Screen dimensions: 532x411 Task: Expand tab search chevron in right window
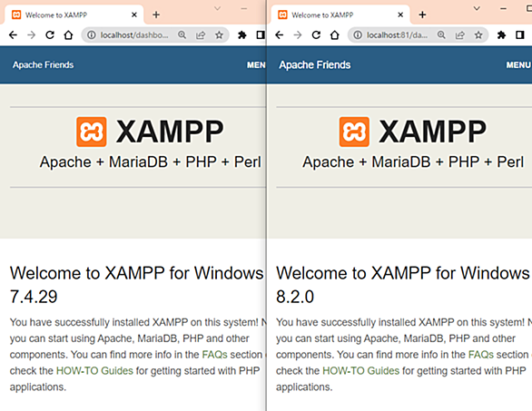(x=477, y=8)
